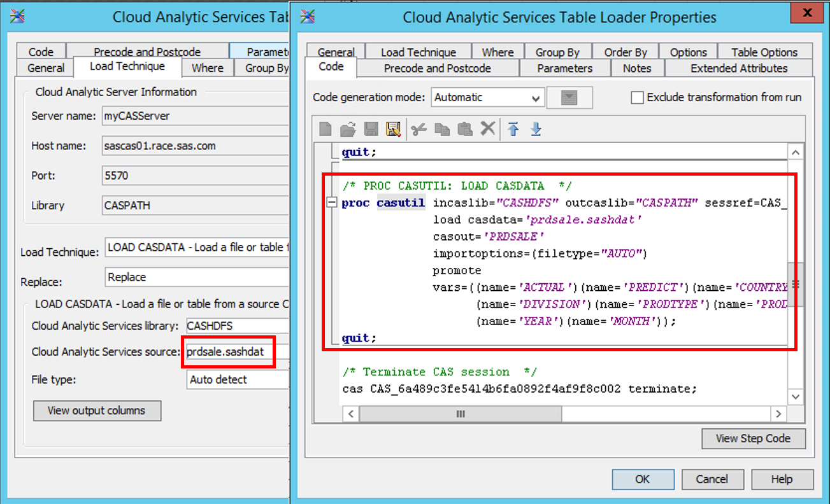Paste code using the Paste icon
The height and width of the screenshot is (504, 830).
pyautogui.click(x=464, y=129)
